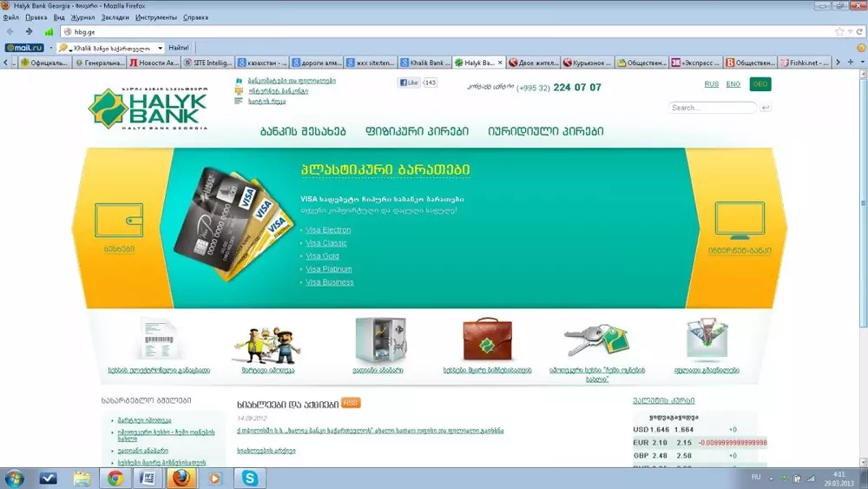Switch to the Fishki.net tab
The width and height of the screenshot is (868, 489).
pos(806,63)
